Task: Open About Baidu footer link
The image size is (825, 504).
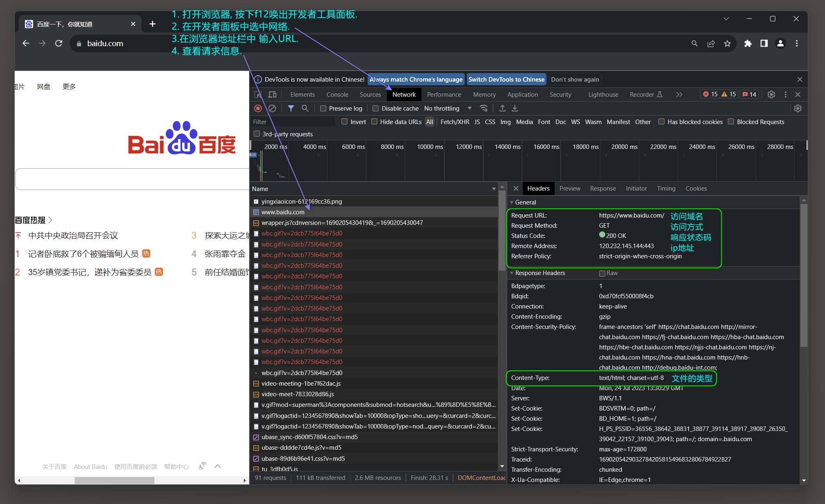Action: 91,466
